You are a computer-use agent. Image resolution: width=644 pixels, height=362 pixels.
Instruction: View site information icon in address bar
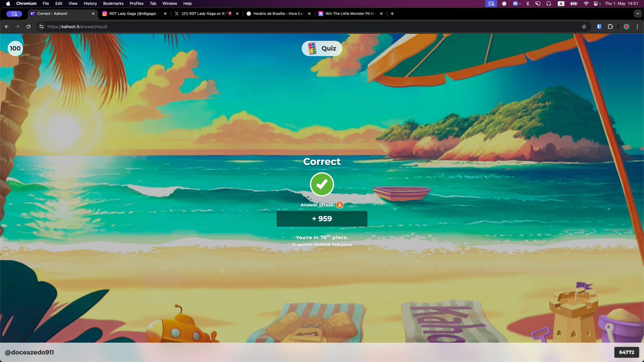[42, 26]
